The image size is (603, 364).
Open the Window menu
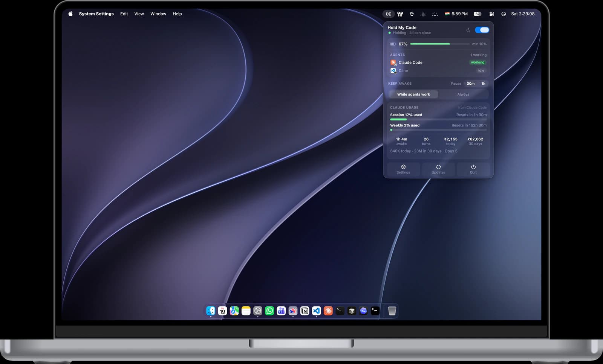(x=158, y=14)
